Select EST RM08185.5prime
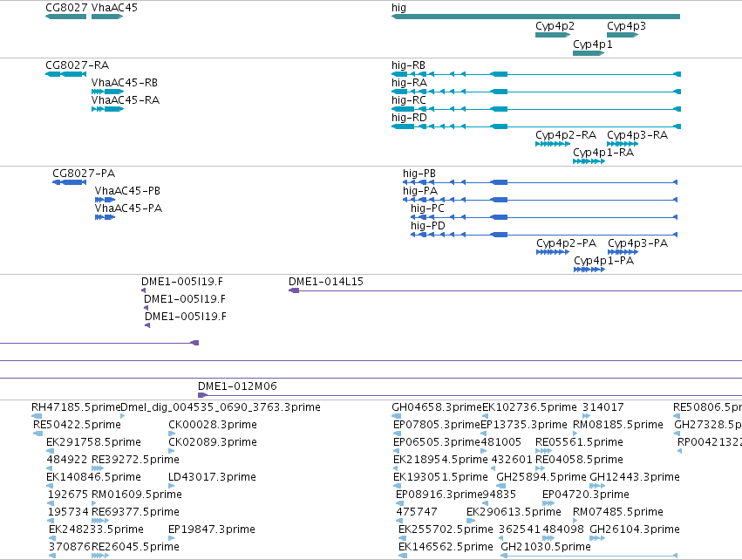The height and width of the screenshot is (560, 742). (x=575, y=434)
